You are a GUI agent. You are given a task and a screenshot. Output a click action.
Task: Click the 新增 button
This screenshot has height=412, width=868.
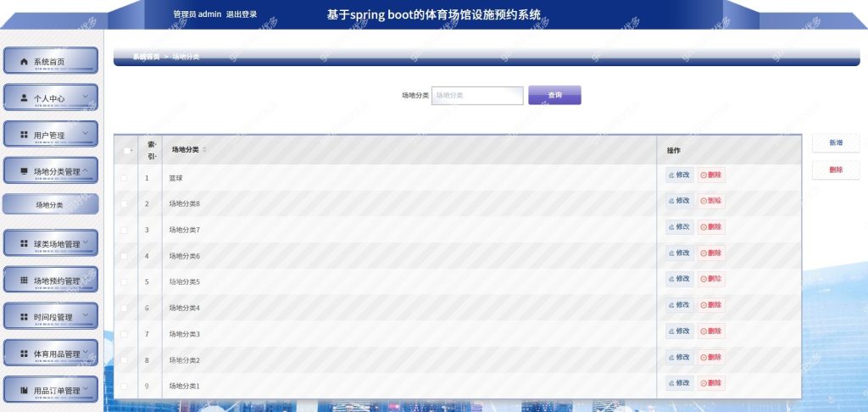(836, 143)
